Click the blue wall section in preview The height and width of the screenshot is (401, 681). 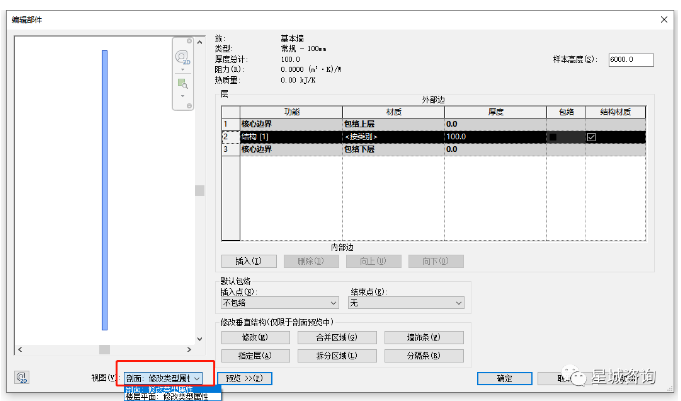tap(105, 190)
